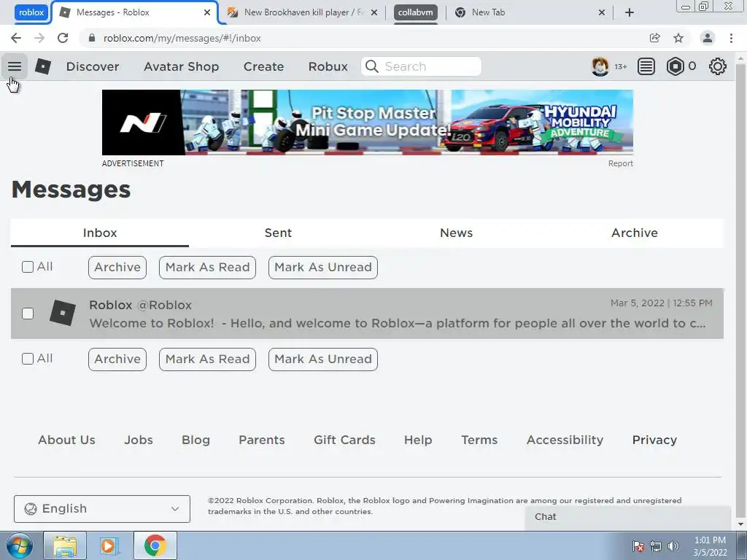Click the address bar URL
Image resolution: width=747 pixels, height=560 pixels.
(182, 38)
